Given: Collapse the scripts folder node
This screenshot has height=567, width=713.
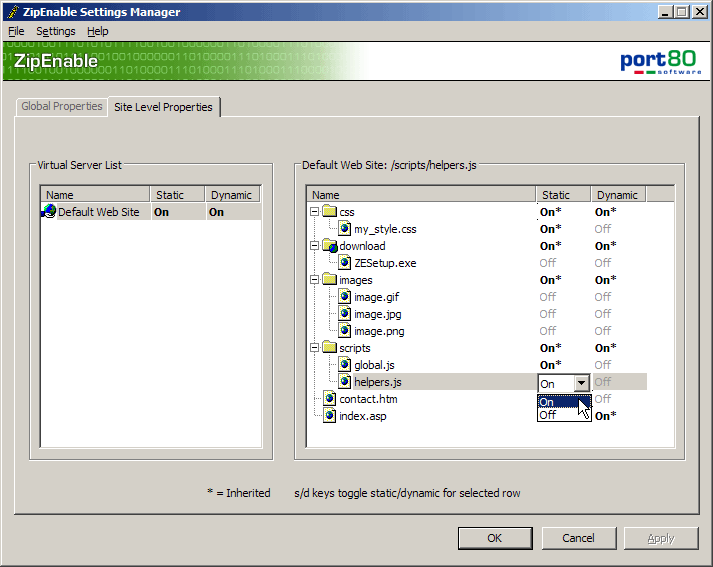Looking at the screenshot, I should coord(314,347).
